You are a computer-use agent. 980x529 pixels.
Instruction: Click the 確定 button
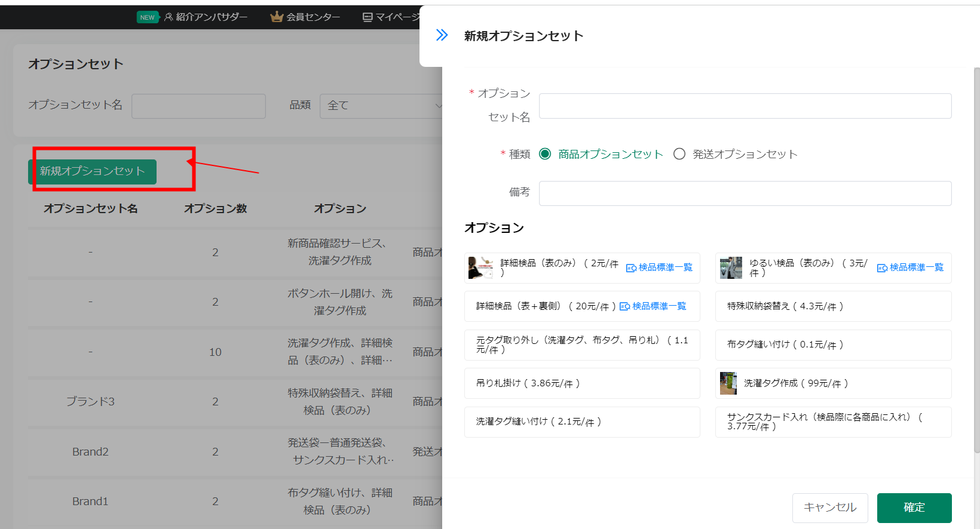[x=914, y=508]
